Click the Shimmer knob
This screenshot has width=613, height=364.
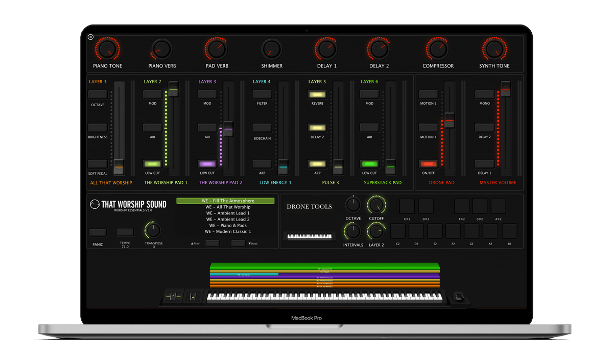271,50
